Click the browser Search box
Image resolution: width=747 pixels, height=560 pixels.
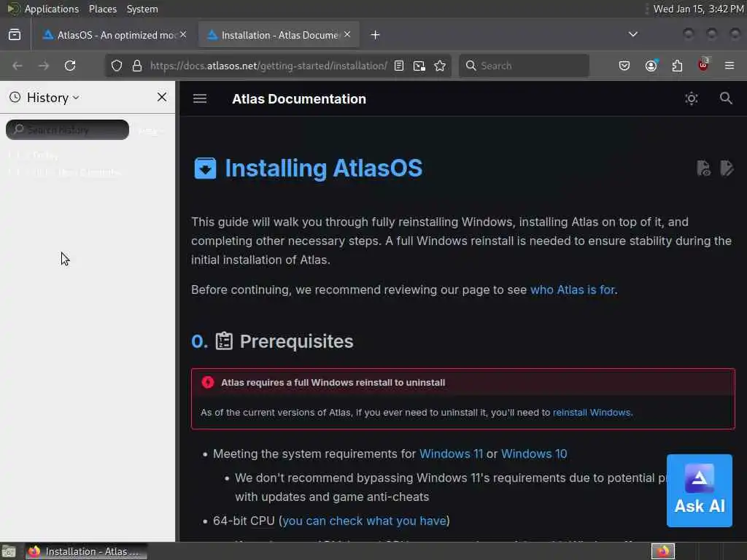524,66
